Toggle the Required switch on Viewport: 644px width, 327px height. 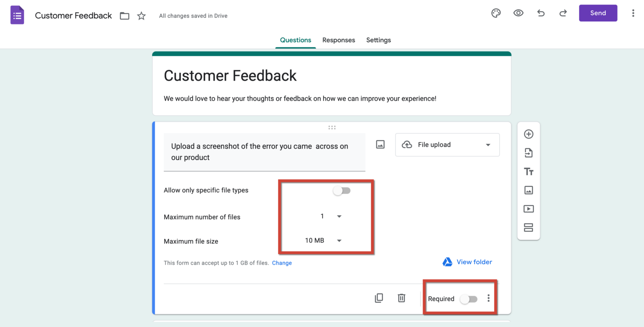pyautogui.click(x=468, y=299)
